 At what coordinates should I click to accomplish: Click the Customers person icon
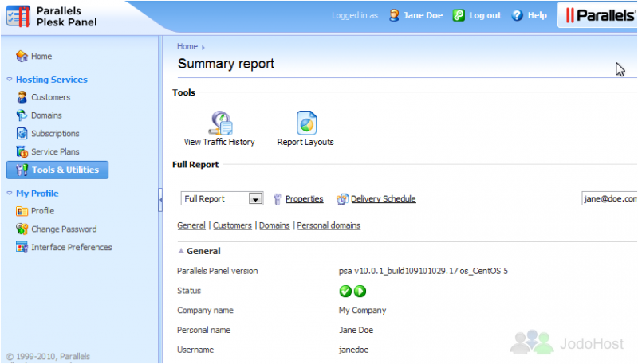(x=22, y=97)
